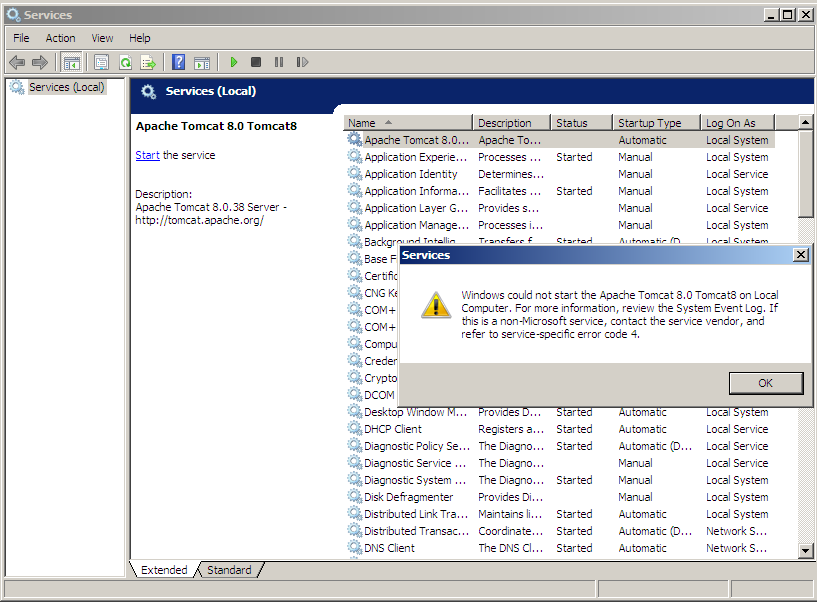This screenshot has height=602, width=817.
Task: Click the Refresh toolbar icon
Action: [125, 63]
